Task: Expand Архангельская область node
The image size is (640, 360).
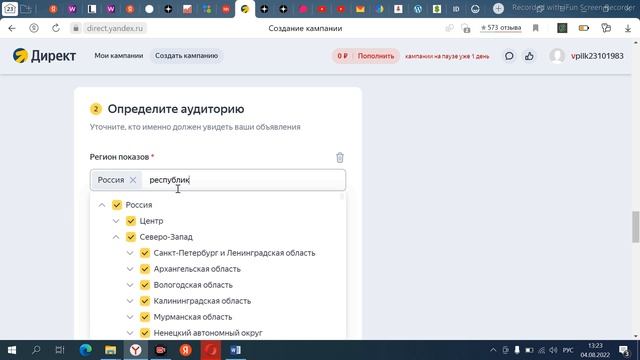Action: tap(130, 269)
